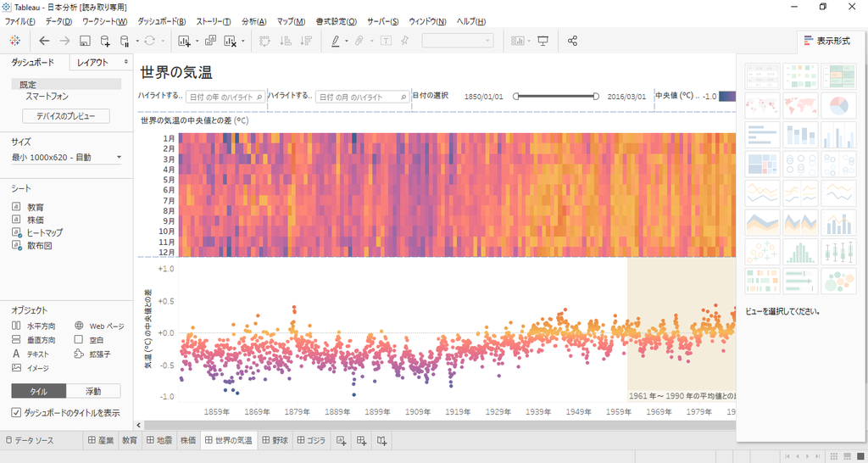868x463 pixels.
Task: Select the 既定 default layout entry
Action: (66, 85)
